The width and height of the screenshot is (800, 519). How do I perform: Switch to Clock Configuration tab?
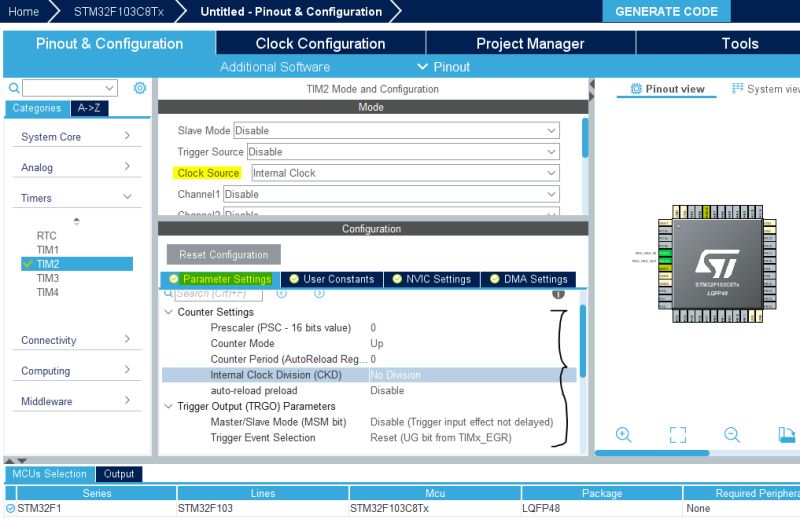(320, 43)
